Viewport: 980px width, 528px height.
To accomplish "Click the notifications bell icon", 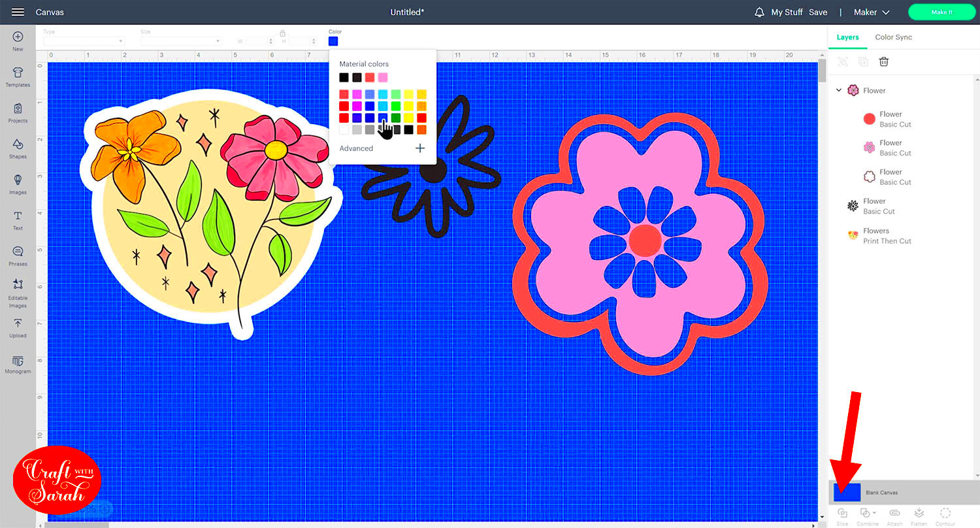I will click(x=759, y=12).
